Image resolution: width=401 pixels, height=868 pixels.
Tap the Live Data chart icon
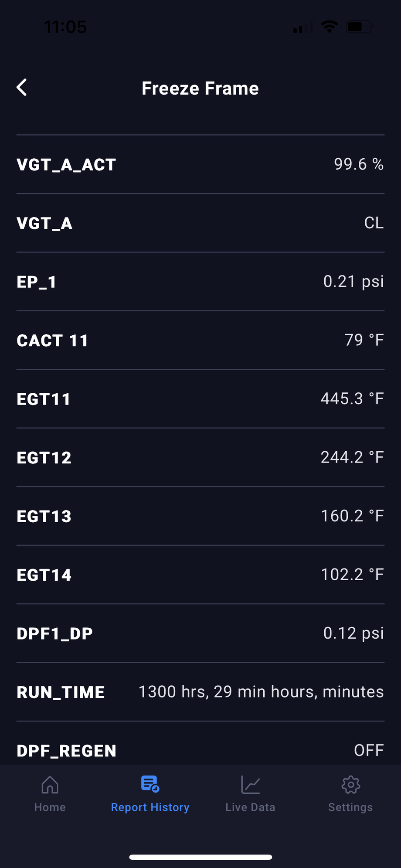[x=250, y=785]
